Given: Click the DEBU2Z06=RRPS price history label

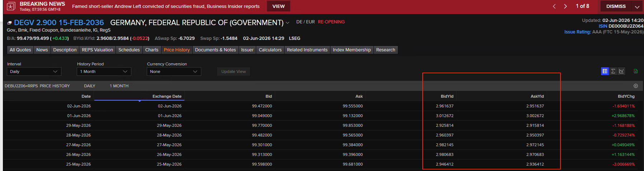Looking at the screenshot, I should tap(37, 86).
